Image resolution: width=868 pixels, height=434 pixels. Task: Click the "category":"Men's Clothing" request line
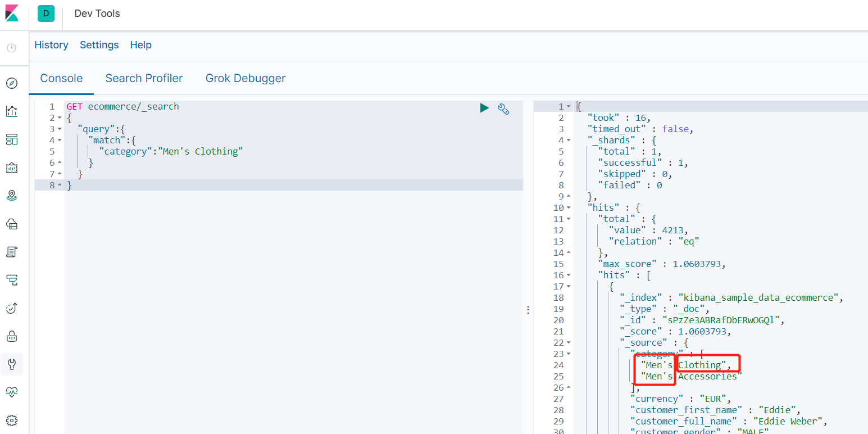coord(171,151)
